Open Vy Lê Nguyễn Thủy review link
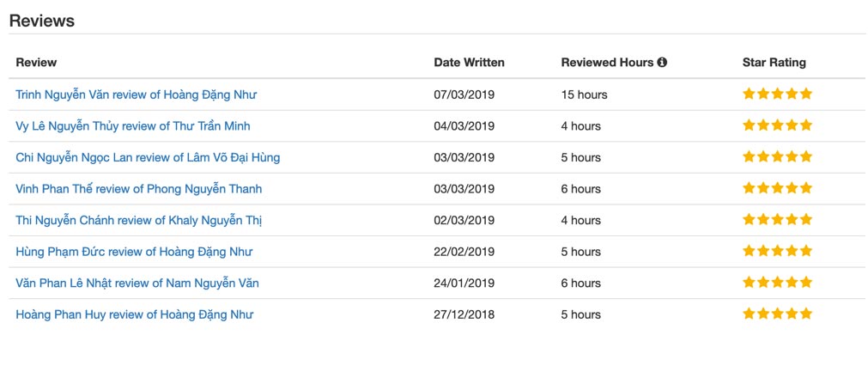The height and width of the screenshot is (378, 868). click(133, 126)
